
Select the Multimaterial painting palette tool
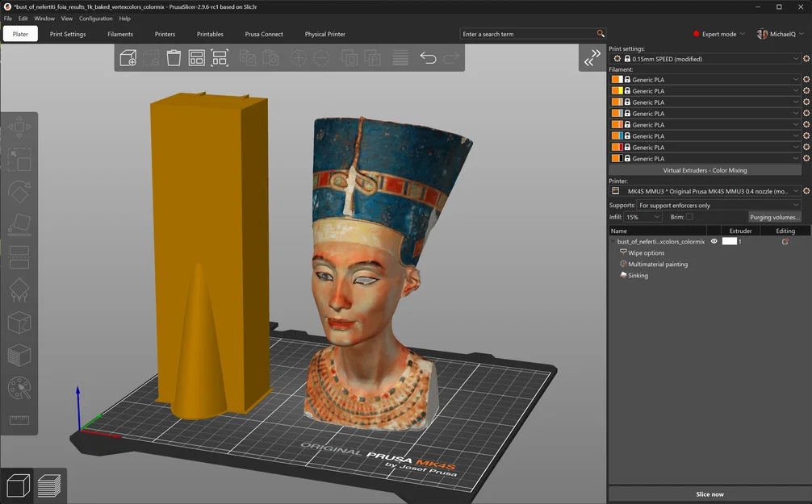tap(19, 388)
